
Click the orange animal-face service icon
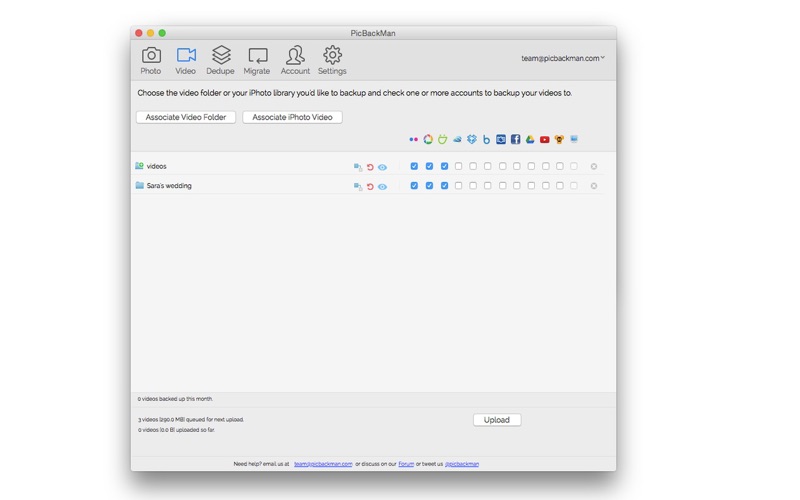click(x=559, y=139)
